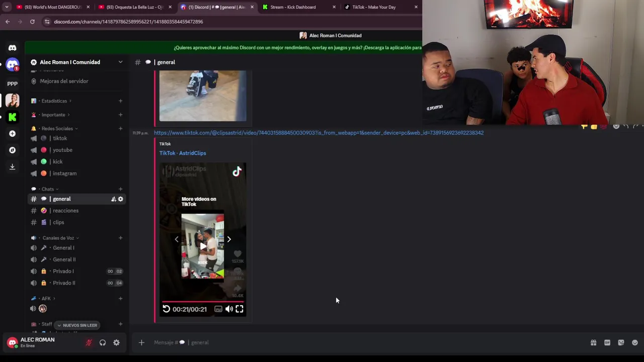644x362 pixels.
Task: Open settings gear on general channel
Action: pyautogui.click(x=120, y=199)
